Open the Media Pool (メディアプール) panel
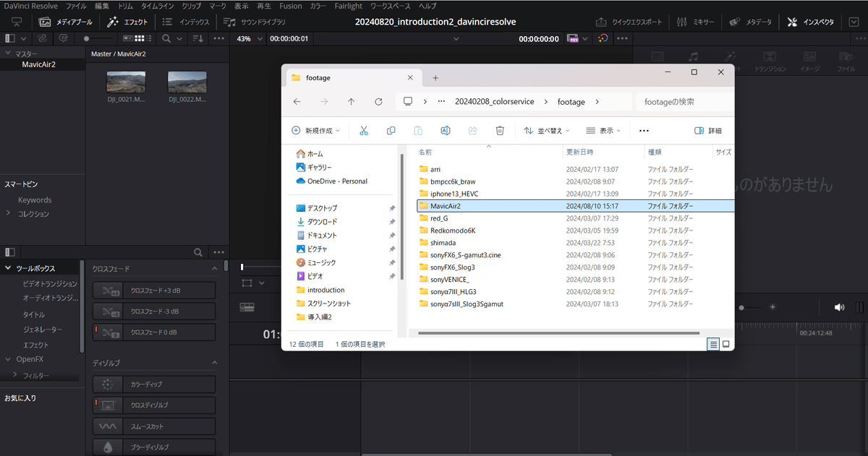 pos(65,22)
